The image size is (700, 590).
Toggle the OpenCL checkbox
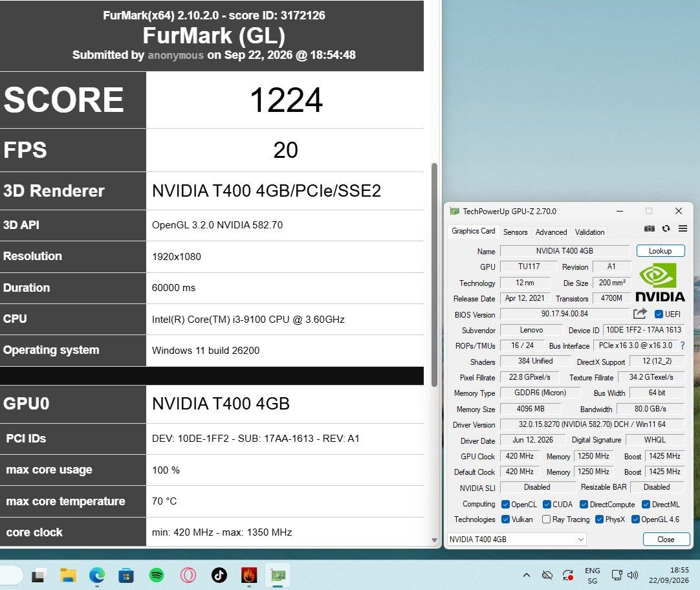pos(505,505)
